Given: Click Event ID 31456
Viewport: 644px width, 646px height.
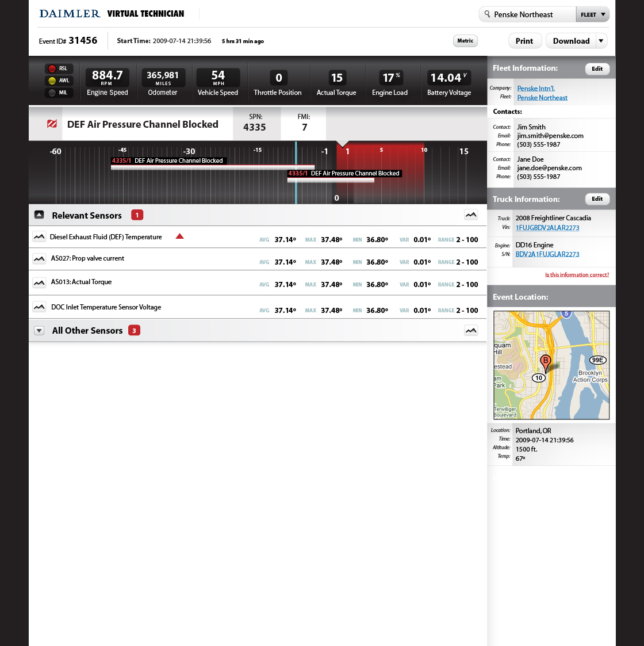Looking at the screenshot, I should click(68, 40).
